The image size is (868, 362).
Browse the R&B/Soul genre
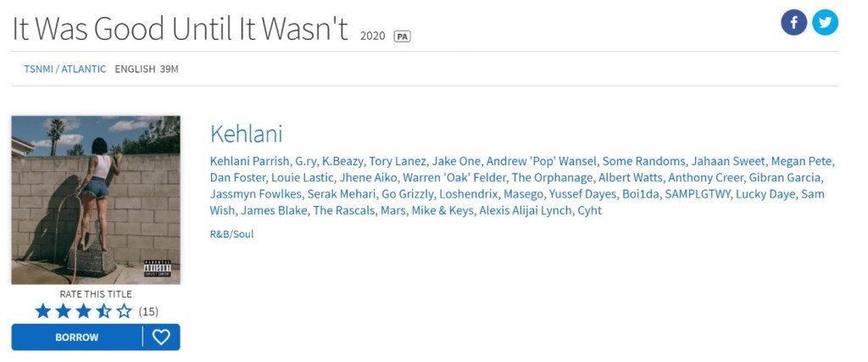pyautogui.click(x=231, y=234)
